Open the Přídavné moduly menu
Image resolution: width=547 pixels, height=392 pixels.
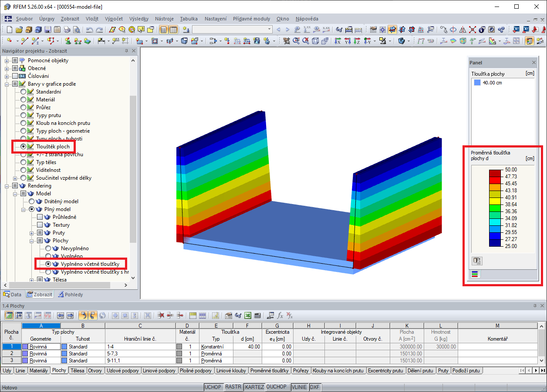[x=251, y=19]
